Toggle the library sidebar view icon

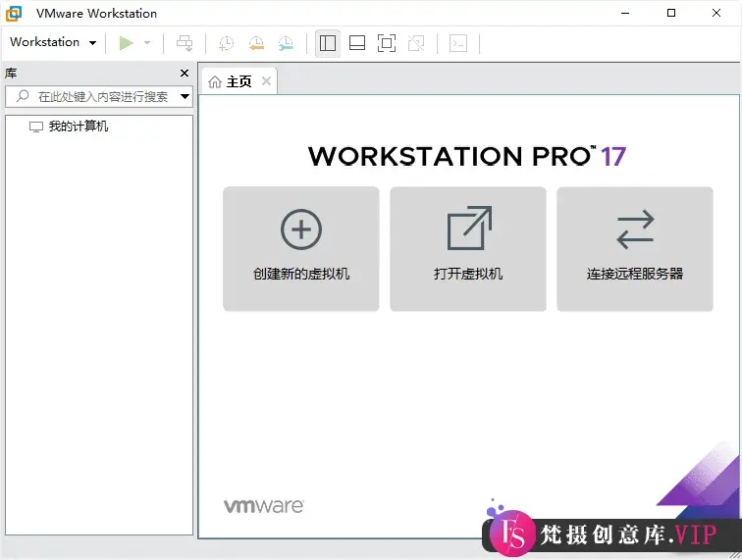(328, 43)
